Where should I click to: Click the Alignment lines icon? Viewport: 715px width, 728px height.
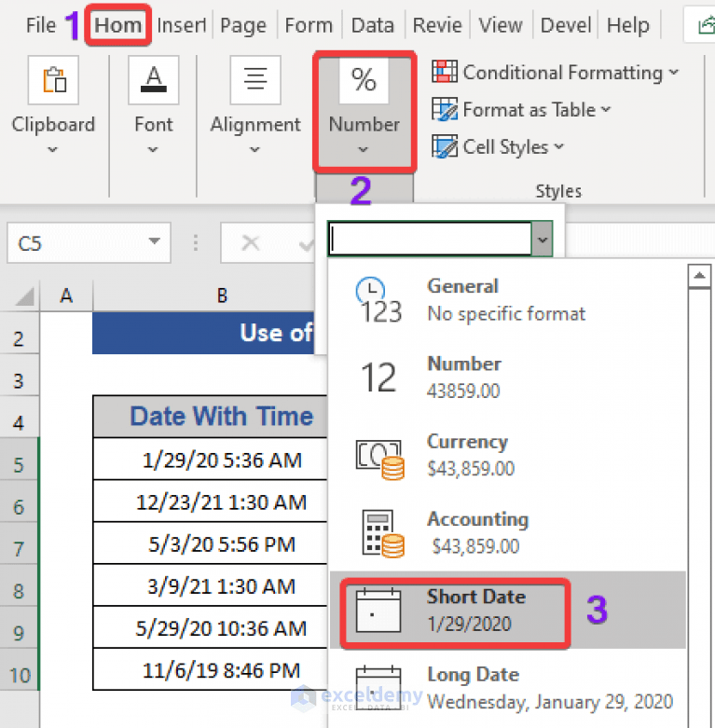pyautogui.click(x=255, y=80)
